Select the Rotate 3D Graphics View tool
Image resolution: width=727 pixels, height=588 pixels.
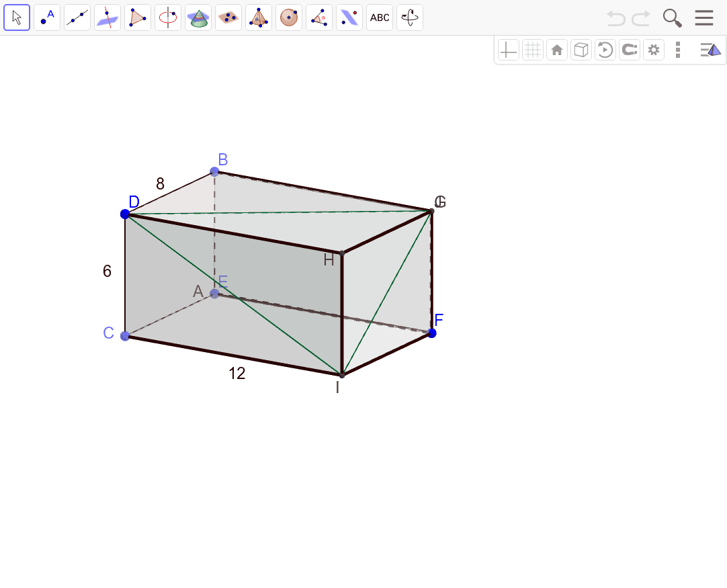(410, 17)
